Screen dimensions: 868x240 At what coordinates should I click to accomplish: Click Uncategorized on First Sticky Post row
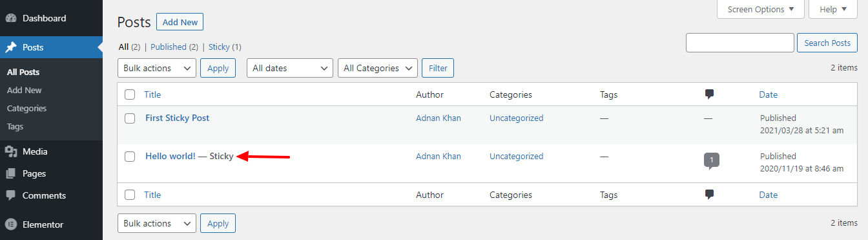pyautogui.click(x=516, y=118)
